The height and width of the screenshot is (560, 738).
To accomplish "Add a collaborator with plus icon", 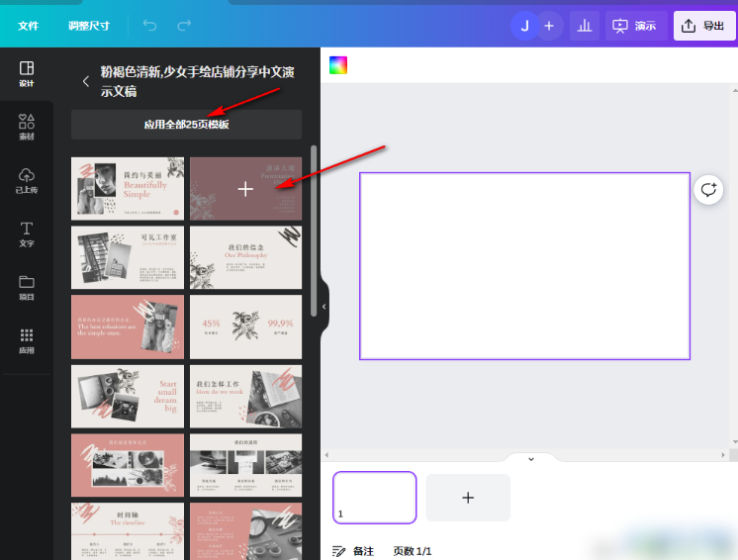I will [x=549, y=26].
